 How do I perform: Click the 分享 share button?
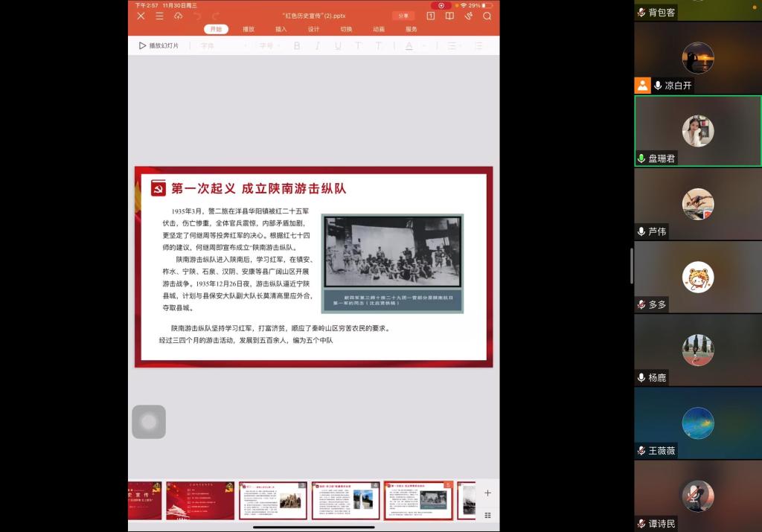pos(403,16)
